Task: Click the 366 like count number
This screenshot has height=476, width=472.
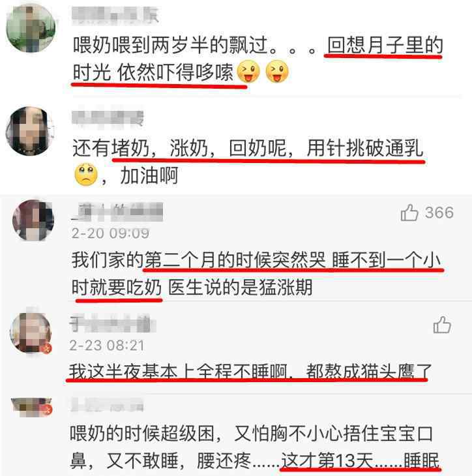Action: tap(439, 213)
